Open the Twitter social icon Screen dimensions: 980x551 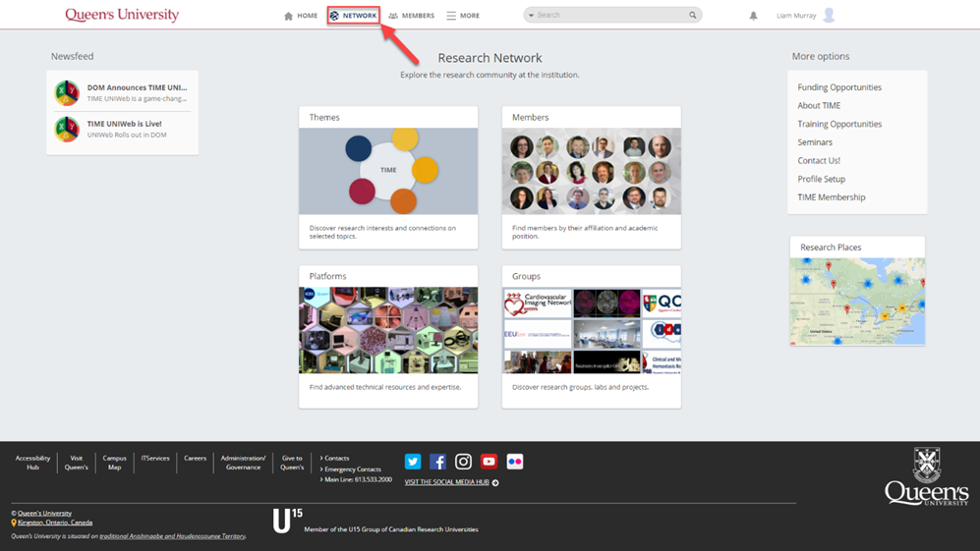pos(413,462)
